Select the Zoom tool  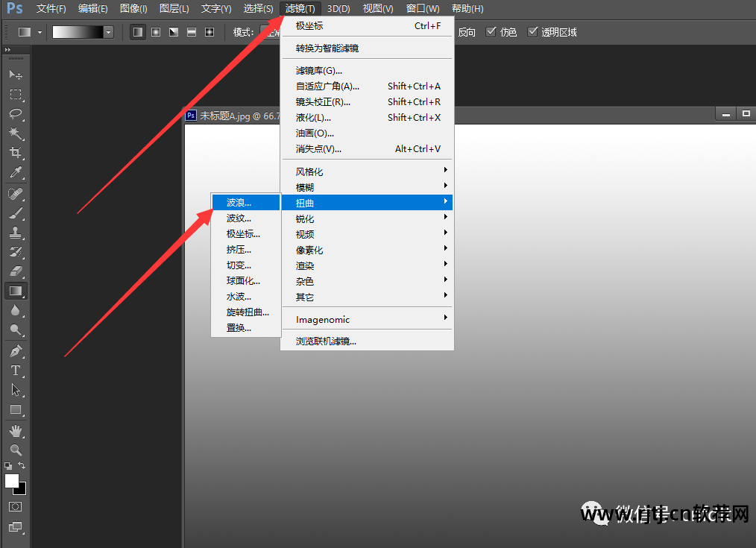tap(16, 447)
